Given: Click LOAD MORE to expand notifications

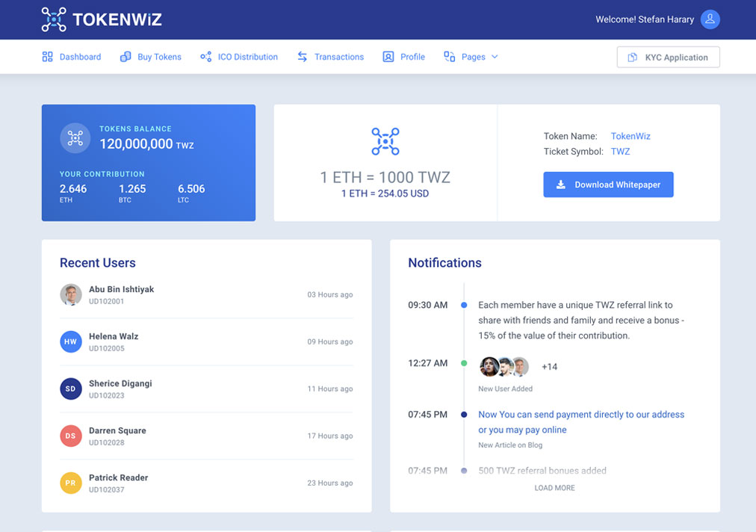Looking at the screenshot, I should tap(554, 487).
